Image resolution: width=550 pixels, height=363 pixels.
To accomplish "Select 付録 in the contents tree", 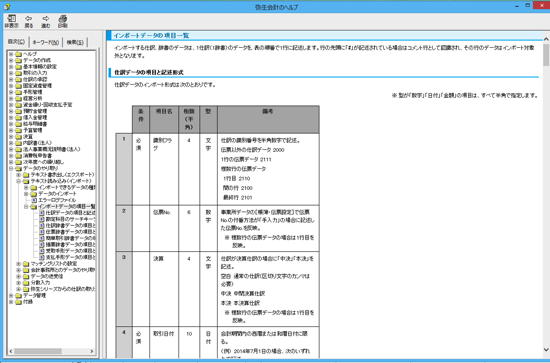I will tap(28, 302).
